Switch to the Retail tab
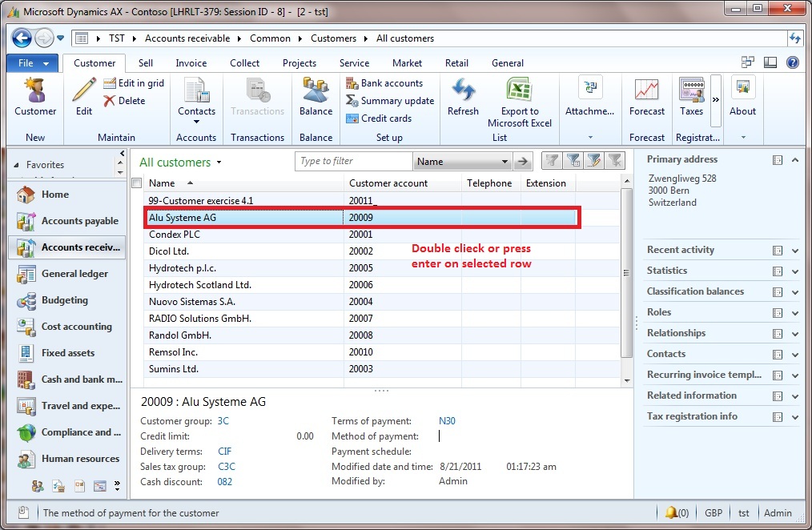812x530 pixels. pyautogui.click(x=456, y=63)
